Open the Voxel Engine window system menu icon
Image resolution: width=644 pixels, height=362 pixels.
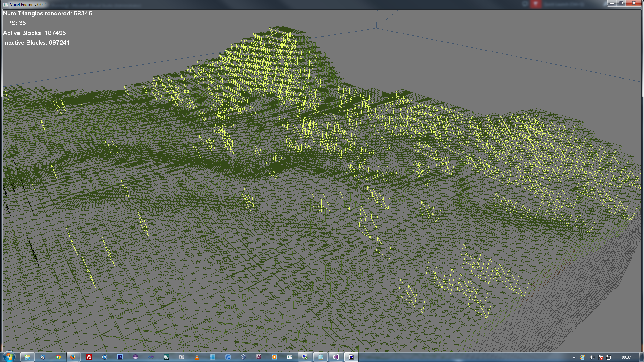click(x=5, y=4)
